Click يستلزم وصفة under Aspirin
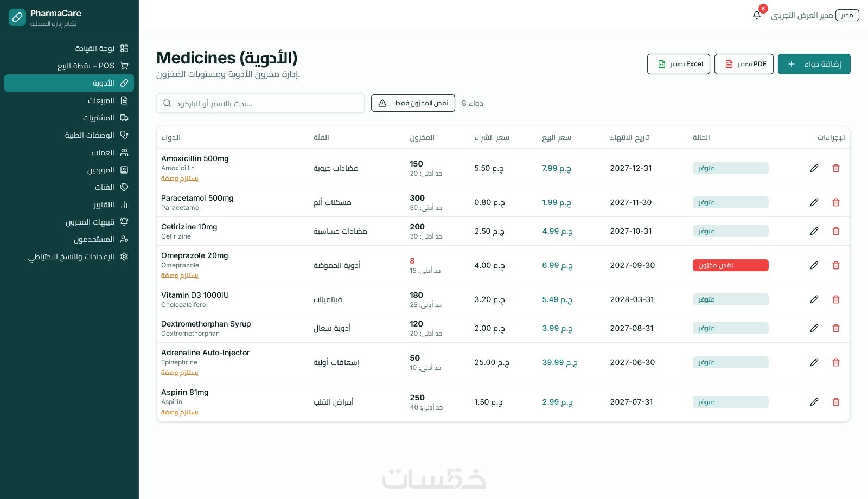The height and width of the screenshot is (499, 868). coord(180,412)
